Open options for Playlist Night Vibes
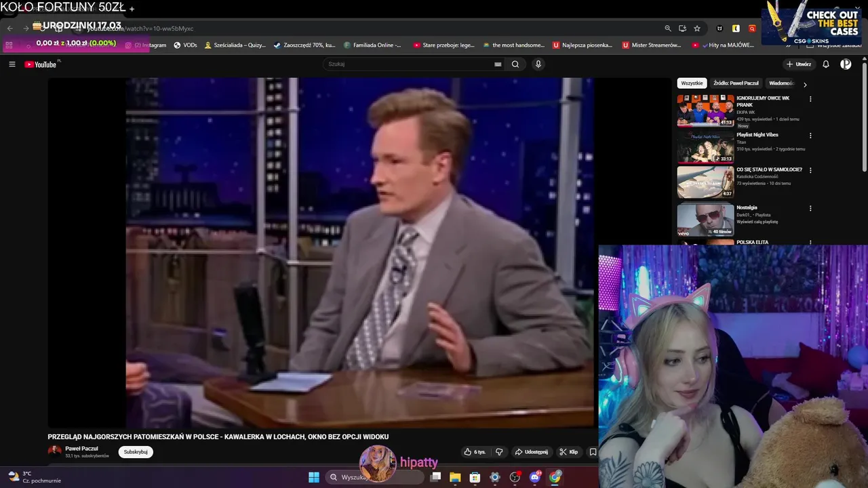 (x=810, y=136)
